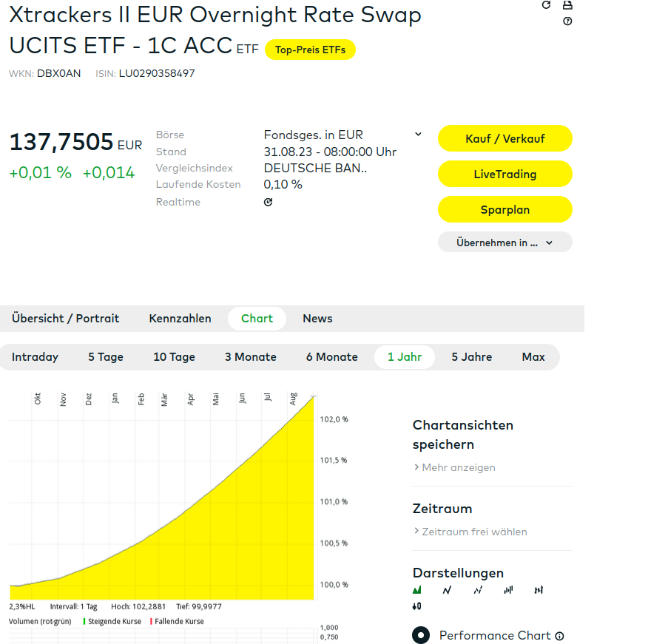This screenshot has height=644, width=648.
Task: Select the OHLC chart style icon
Action: point(539,590)
